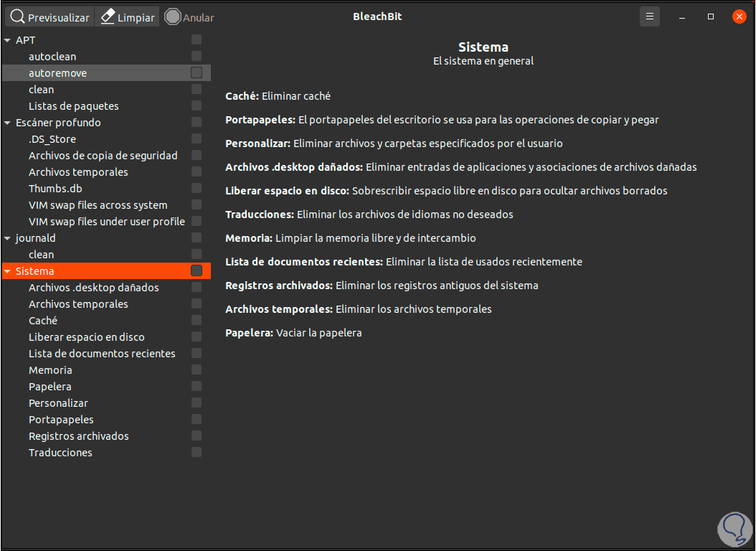The height and width of the screenshot is (551, 756).
Task: Open the hamburger menu
Action: click(649, 17)
